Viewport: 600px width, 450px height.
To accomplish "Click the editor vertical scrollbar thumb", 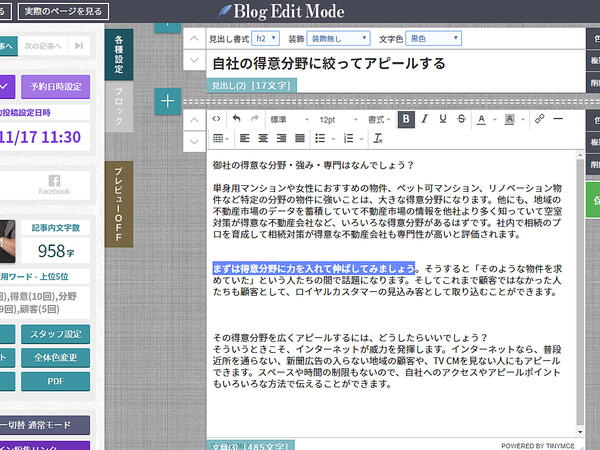I will 580,292.
